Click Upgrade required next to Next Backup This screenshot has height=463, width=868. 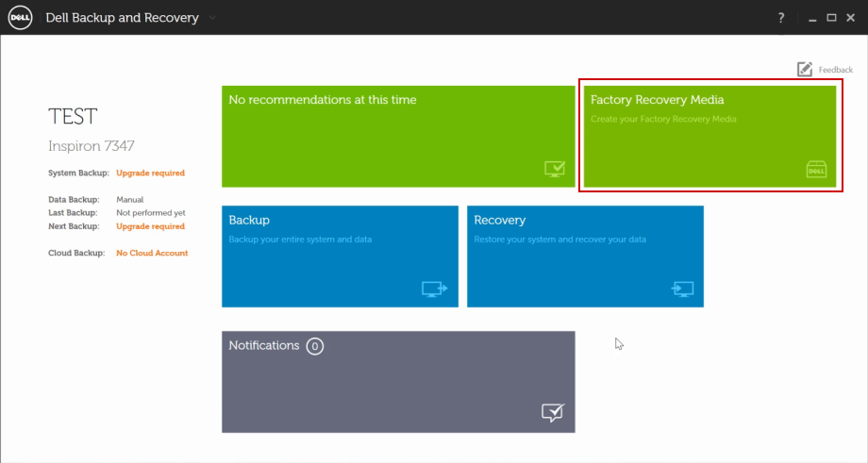(150, 226)
